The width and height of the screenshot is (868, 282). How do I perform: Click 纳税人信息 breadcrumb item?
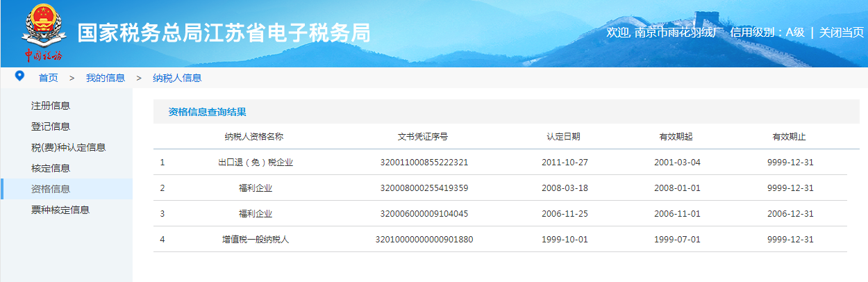[x=177, y=78]
